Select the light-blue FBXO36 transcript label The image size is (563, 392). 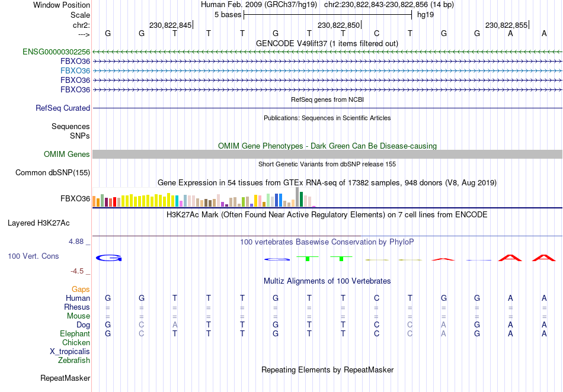(x=75, y=70)
